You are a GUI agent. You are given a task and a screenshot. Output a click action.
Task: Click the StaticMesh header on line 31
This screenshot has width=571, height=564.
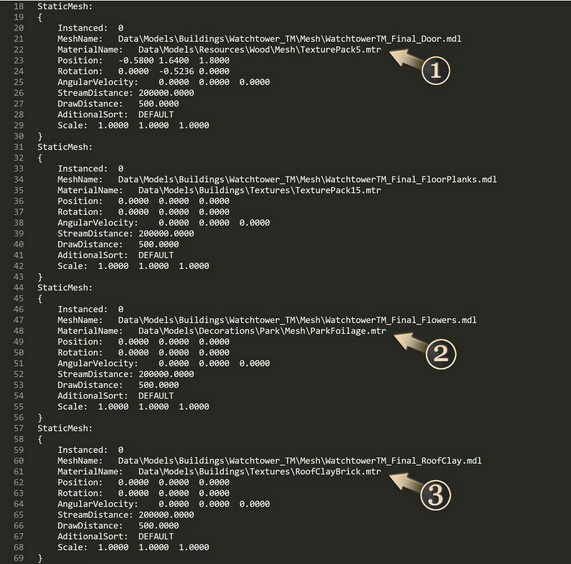tap(65, 147)
